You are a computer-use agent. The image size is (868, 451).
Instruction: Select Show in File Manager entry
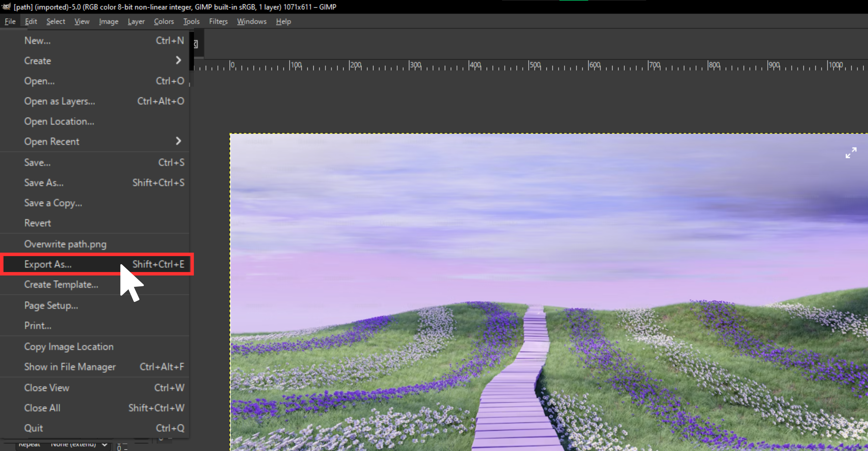click(95, 367)
